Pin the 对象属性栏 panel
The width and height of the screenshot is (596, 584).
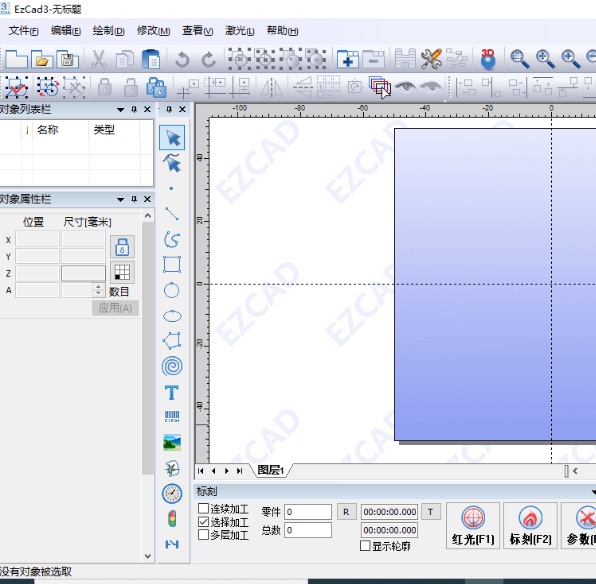[134, 199]
